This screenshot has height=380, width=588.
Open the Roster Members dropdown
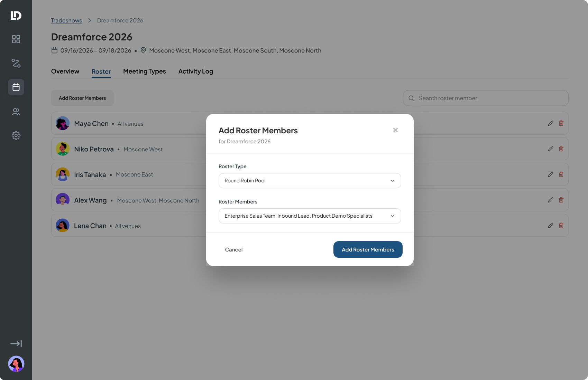tap(310, 216)
